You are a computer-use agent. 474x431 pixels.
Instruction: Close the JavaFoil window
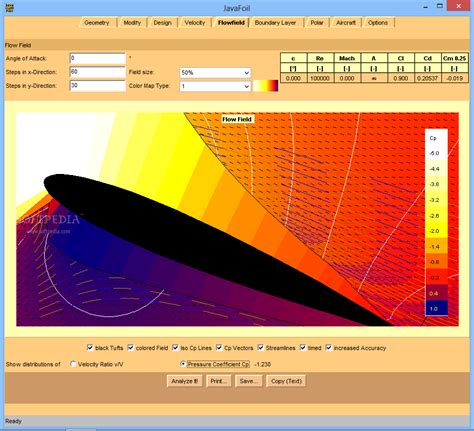click(459, 6)
